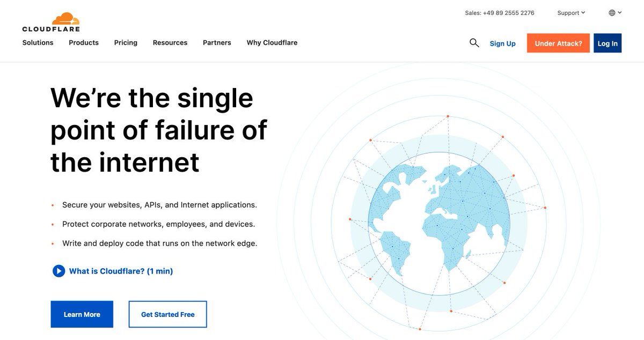Click the globe language icon
Viewport: 644px width, 340px height.
(612, 13)
